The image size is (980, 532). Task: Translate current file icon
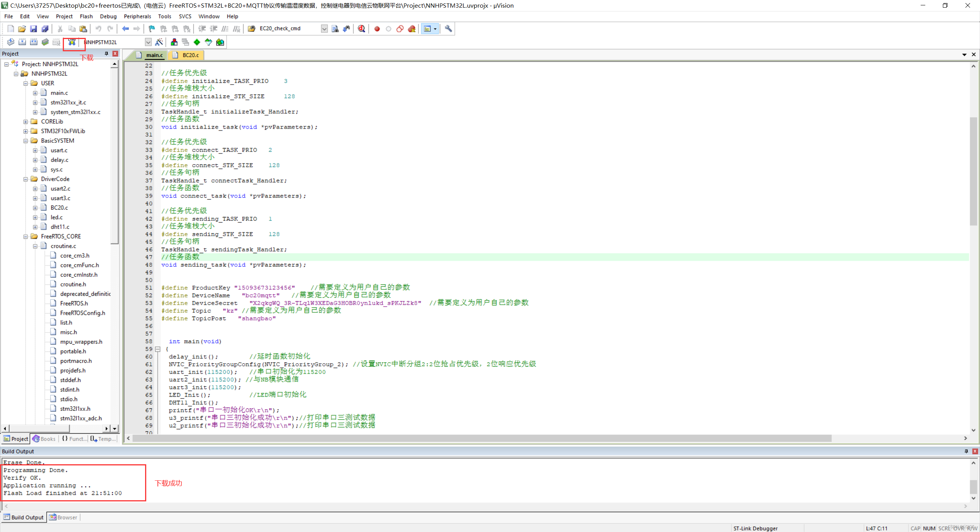coord(11,42)
